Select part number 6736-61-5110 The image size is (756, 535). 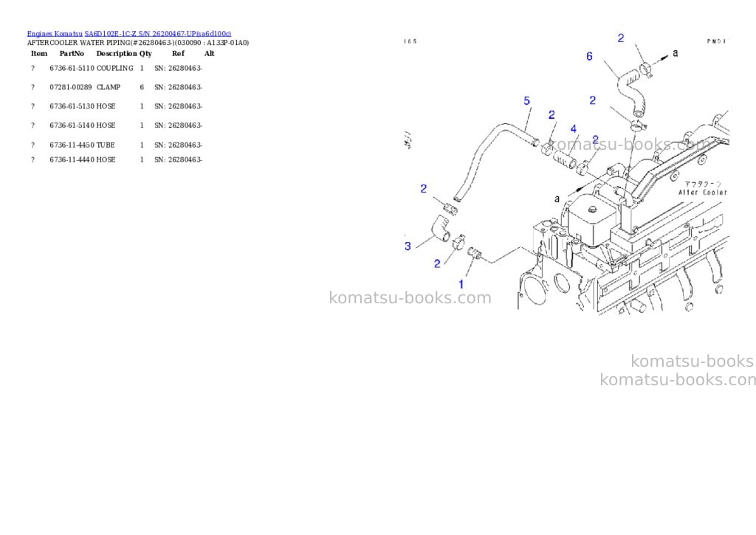tap(72, 69)
